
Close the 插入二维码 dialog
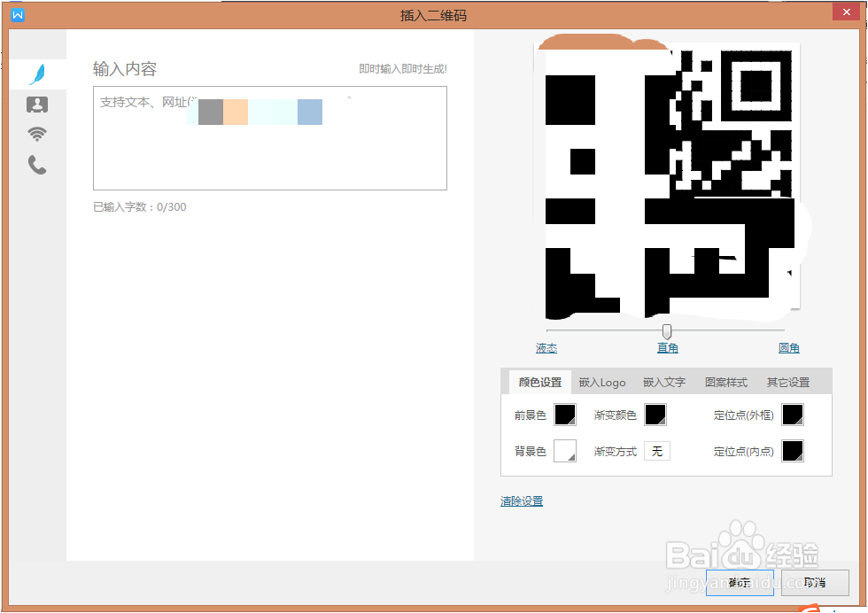tap(847, 12)
